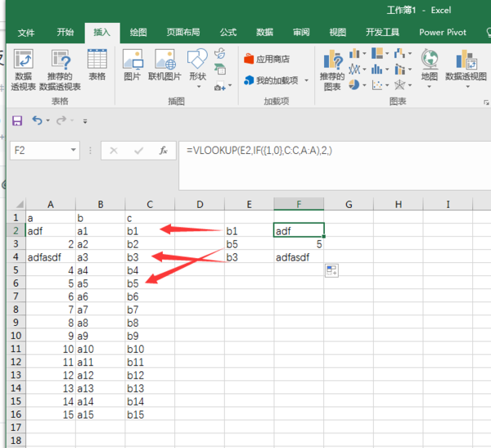Screen dimensions: 491x448
Task: Select column D header
Action: coord(200,205)
